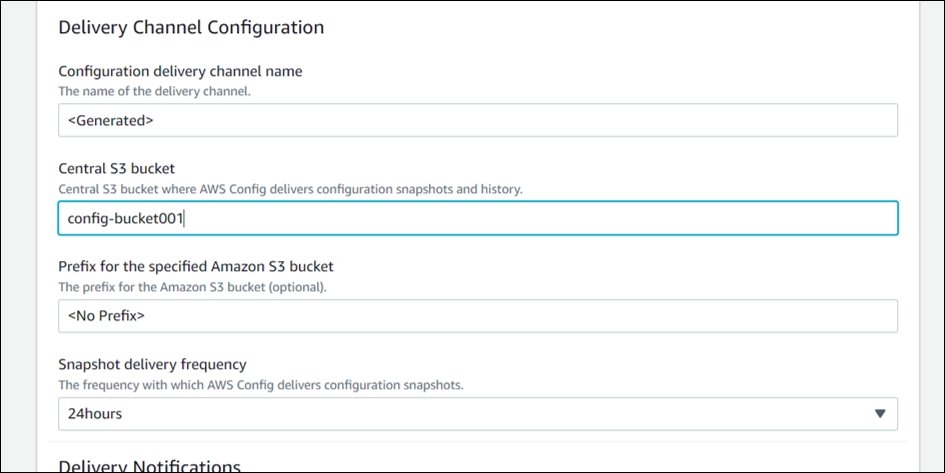Click the Configuration delivery channel name field
The image size is (945, 473).
(x=477, y=120)
